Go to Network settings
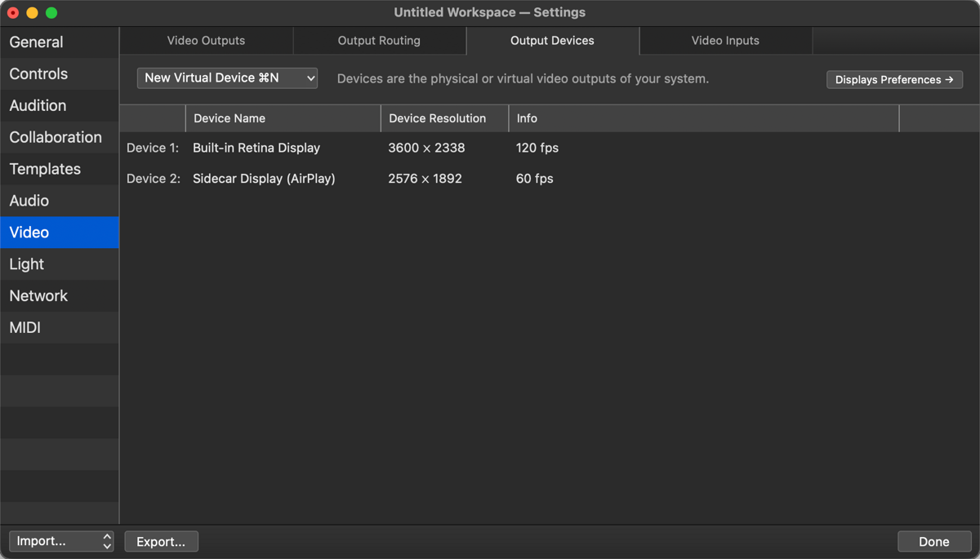This screenshot has height=559, width=980. tap(60, 296)
